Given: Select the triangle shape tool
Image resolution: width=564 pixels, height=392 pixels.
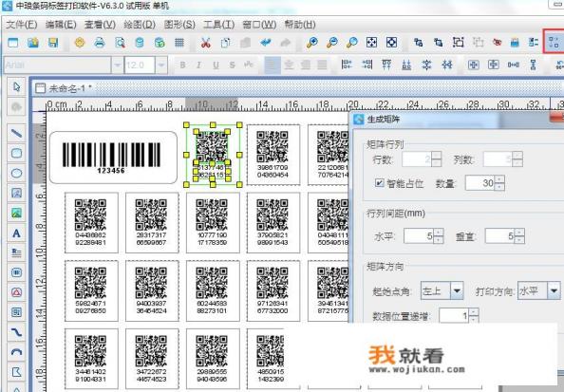Looking at the screenshot, I should pos(16,292).
